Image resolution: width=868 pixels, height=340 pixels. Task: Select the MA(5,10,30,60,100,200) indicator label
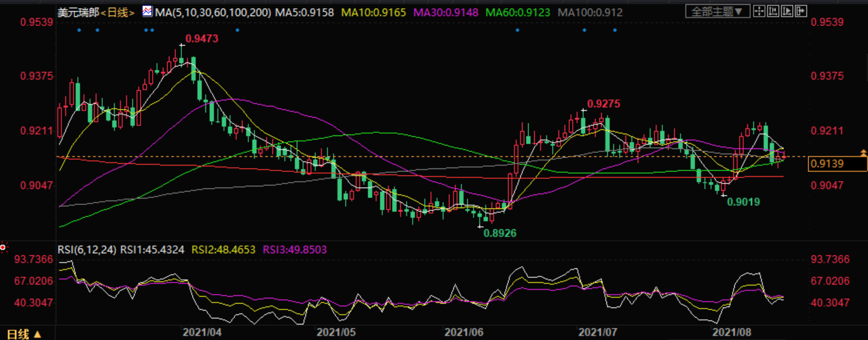point(213,12)
